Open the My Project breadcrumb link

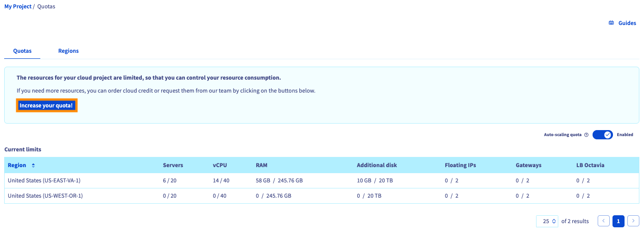(18, 6)
